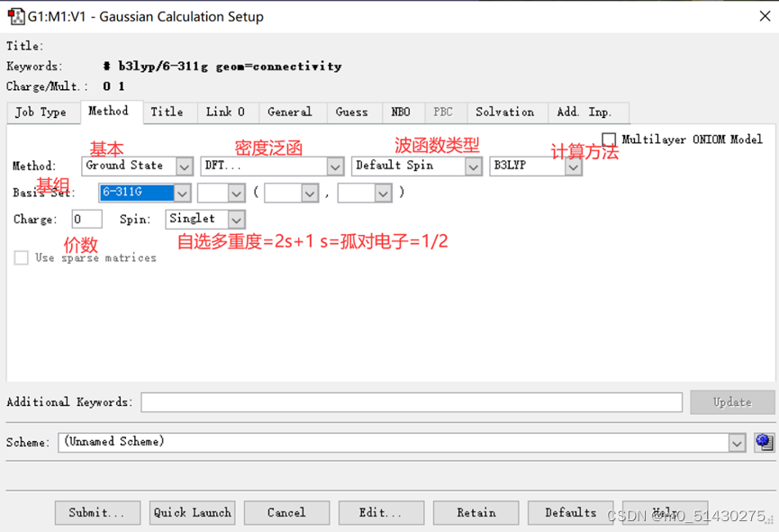This screenshot has width=779, height=532.
Task: Open the Solvation tab
Action: click(505, 113)
